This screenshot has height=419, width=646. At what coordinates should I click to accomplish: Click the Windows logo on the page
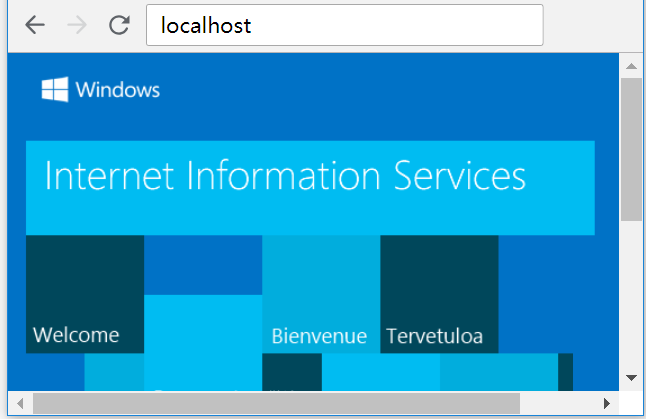55,89
